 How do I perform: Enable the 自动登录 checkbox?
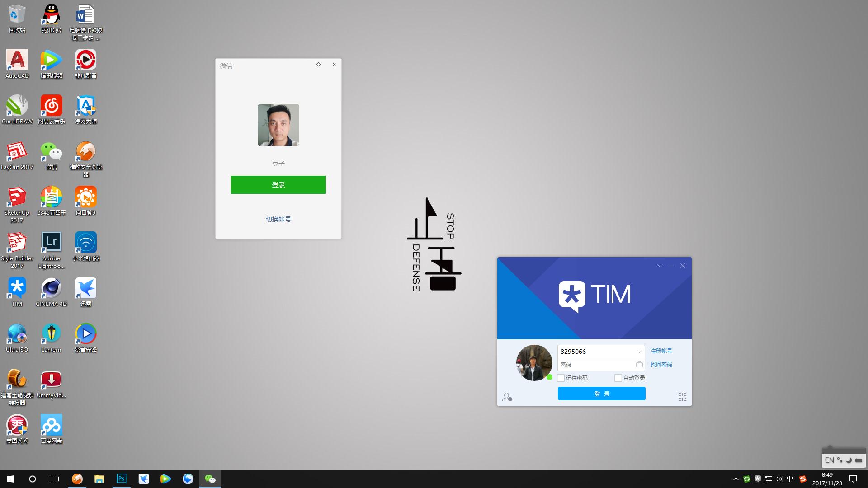(x=618, y=378)
